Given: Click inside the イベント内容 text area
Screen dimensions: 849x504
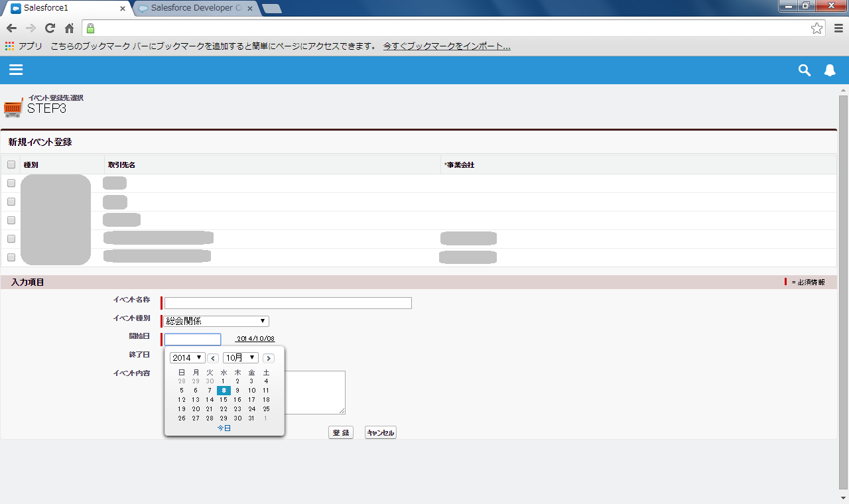Looking at the screenshot, I should pos(316,393).
